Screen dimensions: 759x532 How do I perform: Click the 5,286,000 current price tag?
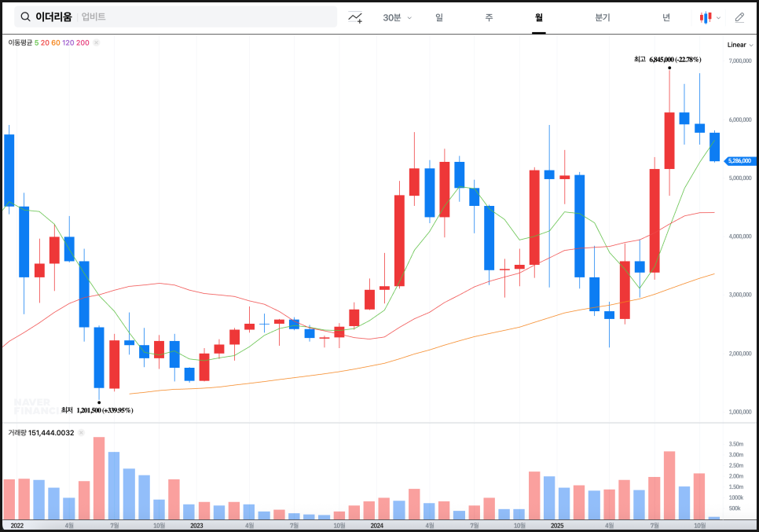(739, 161)
